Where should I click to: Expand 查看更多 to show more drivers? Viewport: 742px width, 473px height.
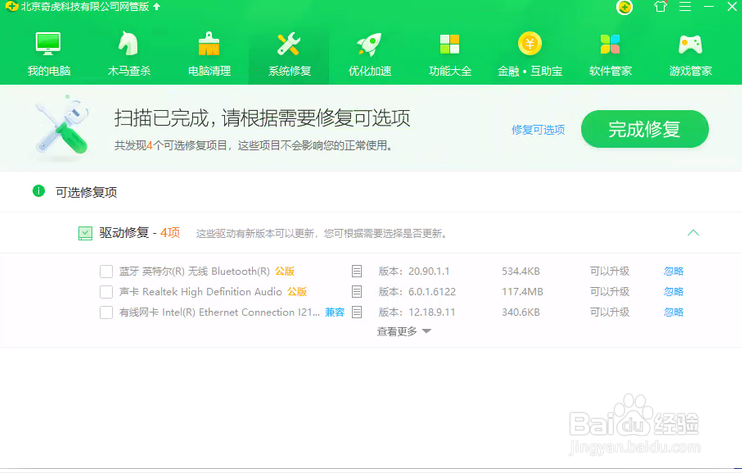pyautogui.click(x=404, y=332)
